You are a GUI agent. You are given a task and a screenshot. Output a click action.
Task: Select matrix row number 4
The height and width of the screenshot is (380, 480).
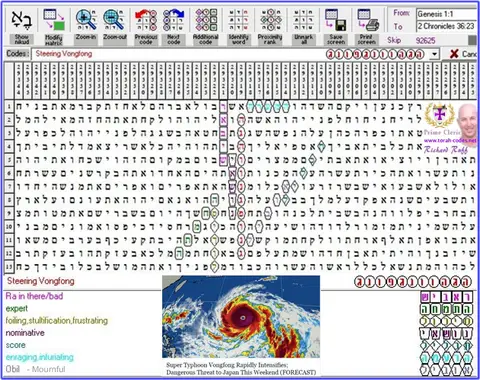tap(9, 147)
